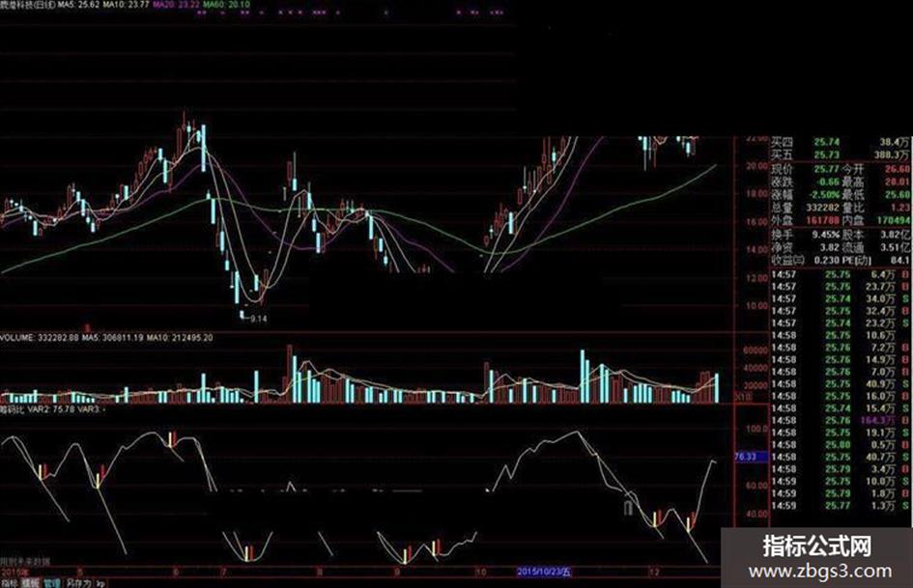Select the highlighted 2015/10/23 date marker
913x588 pixels.
click(544, 572)
